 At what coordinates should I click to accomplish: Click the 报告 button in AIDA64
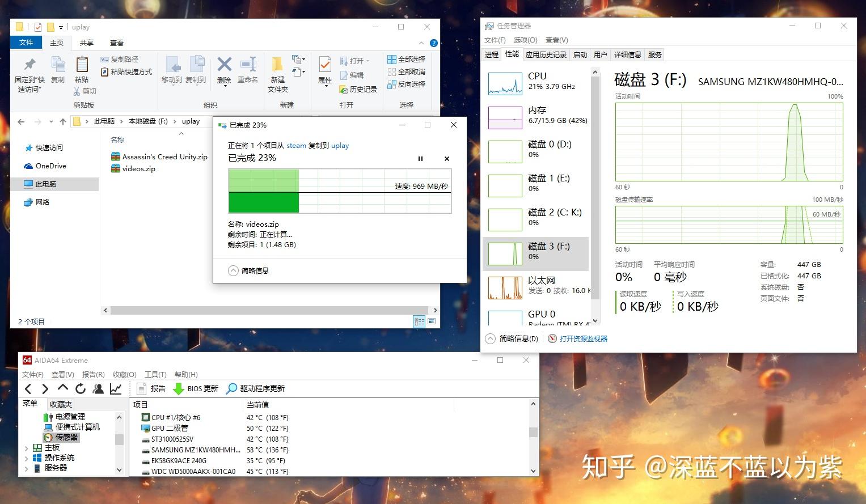153,388
